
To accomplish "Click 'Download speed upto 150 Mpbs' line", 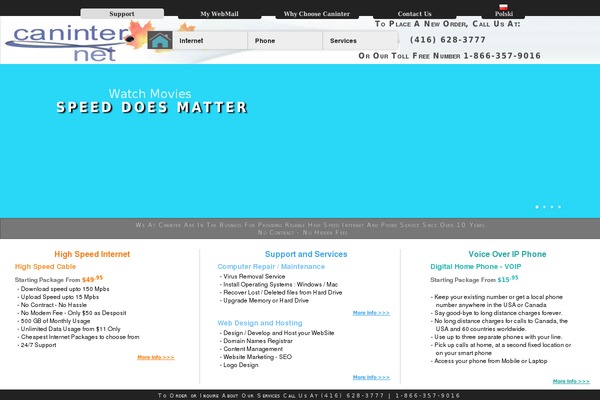I will (64, 289).
